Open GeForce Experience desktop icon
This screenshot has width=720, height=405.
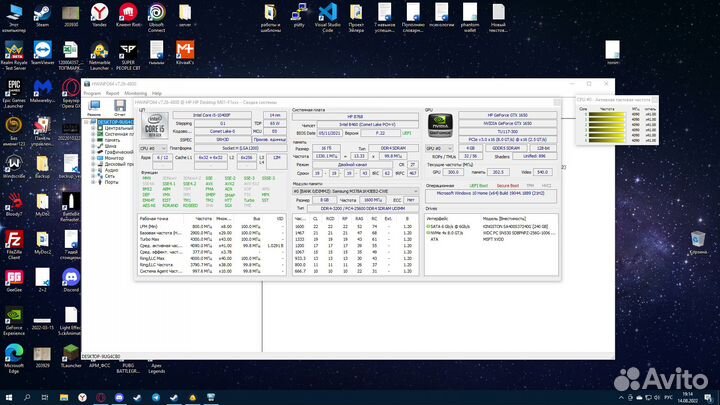coord(14,320)
